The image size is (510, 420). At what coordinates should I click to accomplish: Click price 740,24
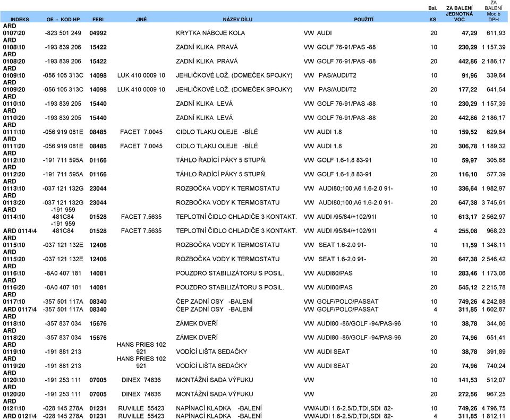(x=496, y=366)
